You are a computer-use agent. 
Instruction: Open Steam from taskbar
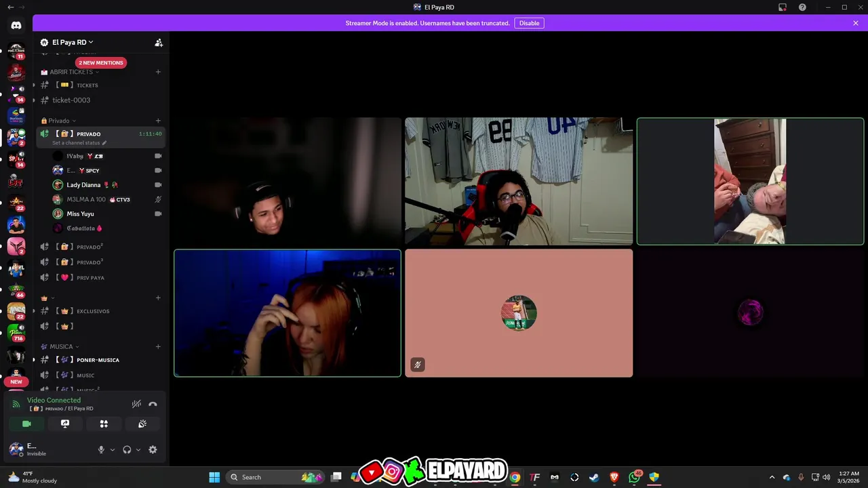[594, 477]
